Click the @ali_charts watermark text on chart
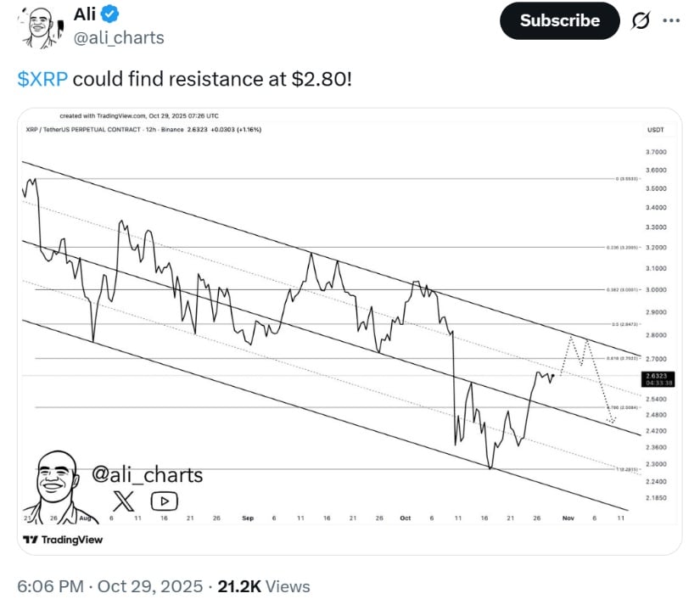The height and width of the screenshot is (599, 700). coord(147,475)
